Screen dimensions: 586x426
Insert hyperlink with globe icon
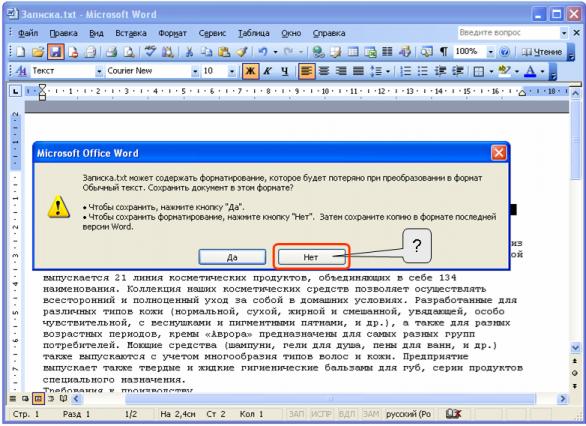[318, 52]
